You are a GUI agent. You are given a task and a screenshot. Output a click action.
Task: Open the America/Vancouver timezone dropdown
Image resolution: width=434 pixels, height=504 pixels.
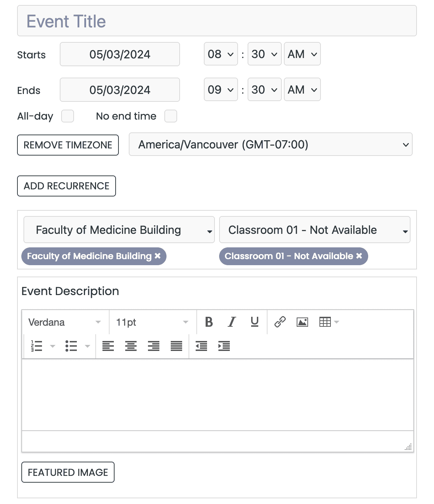[x=270, y=145]
